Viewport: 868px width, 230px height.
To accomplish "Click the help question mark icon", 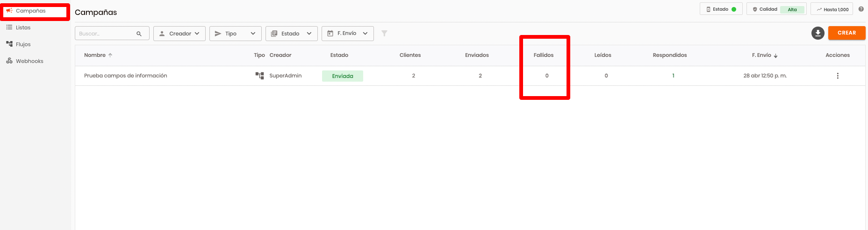I will [861, 9].
